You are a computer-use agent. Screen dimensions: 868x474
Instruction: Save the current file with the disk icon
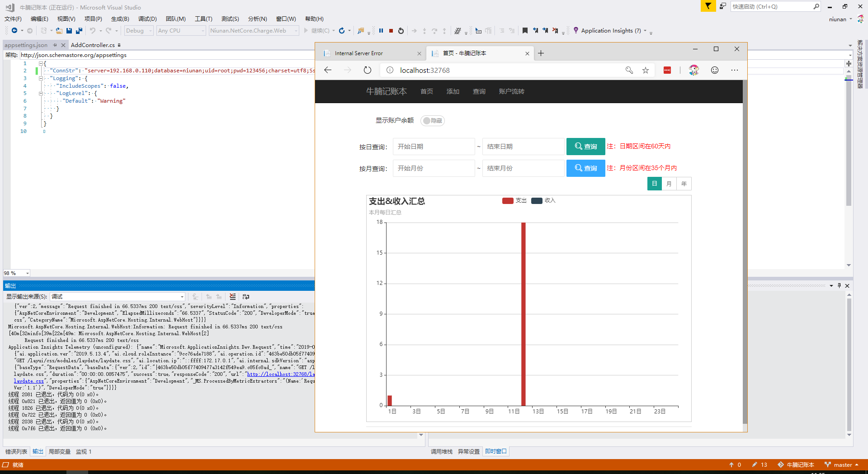(69, 31)
